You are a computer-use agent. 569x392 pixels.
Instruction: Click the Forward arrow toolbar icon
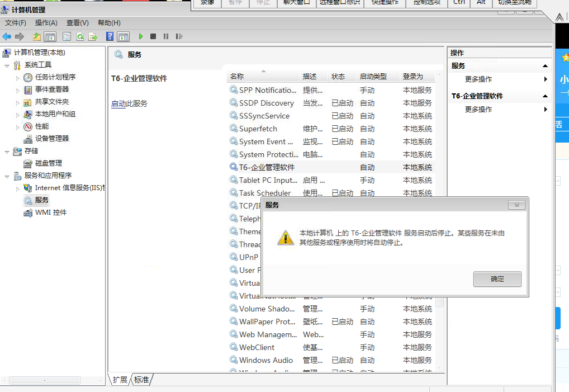pyautogui.click(x=20, y=36)
